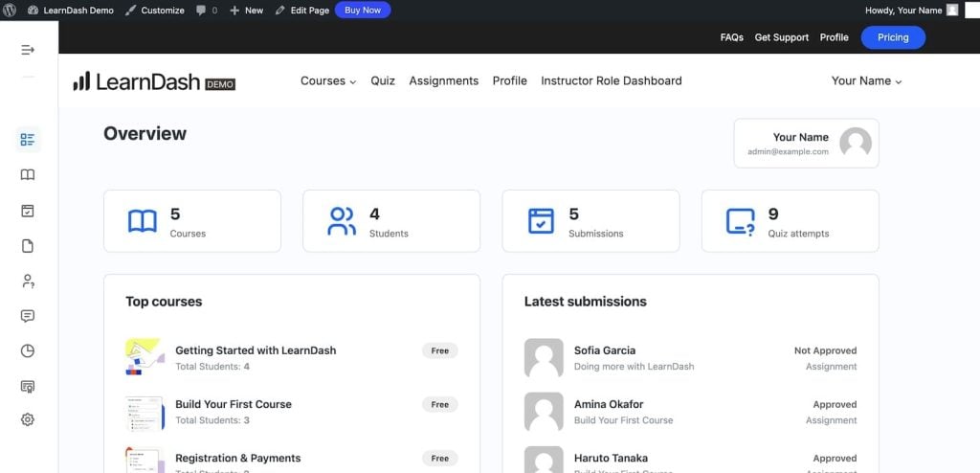This screenshot has width=980, height=473.
Task: Click Getting Started with LearnDash thumbnail
Action: (x=145, y=357)
